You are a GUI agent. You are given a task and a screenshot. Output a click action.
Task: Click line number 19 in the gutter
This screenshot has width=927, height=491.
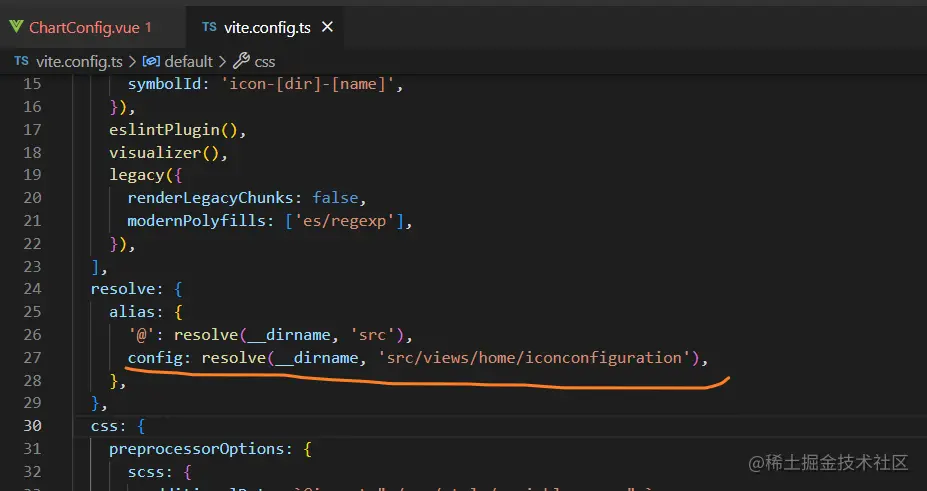32,175
